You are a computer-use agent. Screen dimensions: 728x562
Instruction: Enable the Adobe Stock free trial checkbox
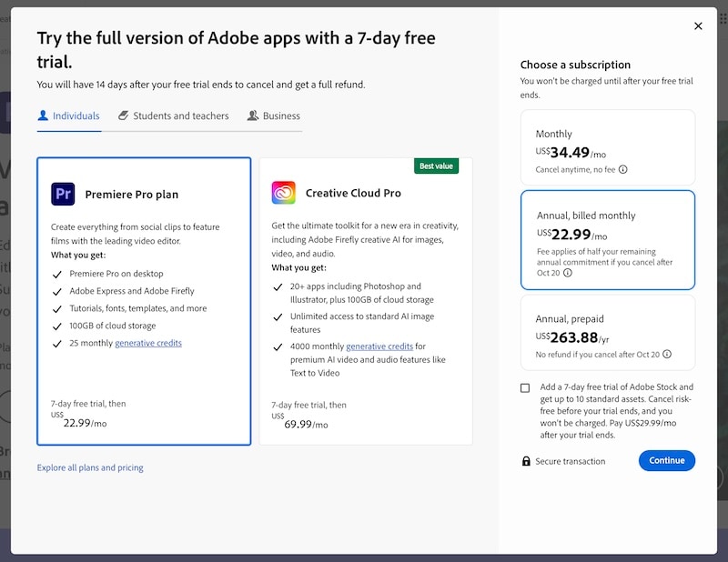pyautogui.click(x=525, y=387)
